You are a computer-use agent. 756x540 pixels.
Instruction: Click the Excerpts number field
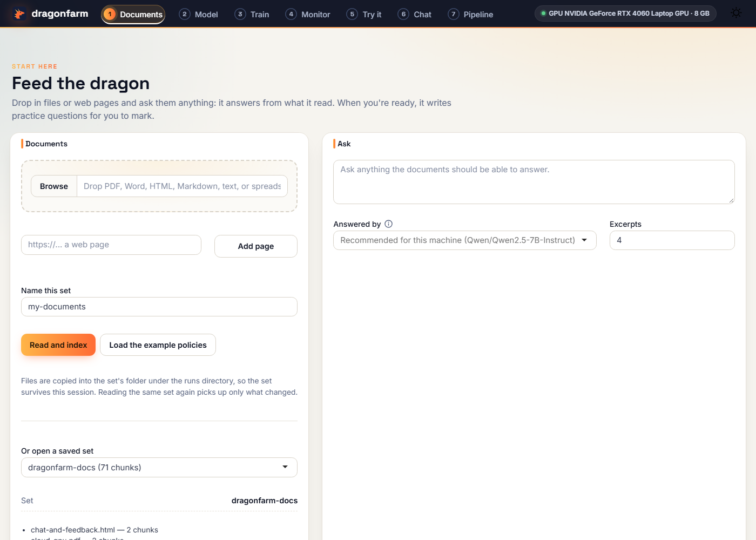[x=672, y=240]
